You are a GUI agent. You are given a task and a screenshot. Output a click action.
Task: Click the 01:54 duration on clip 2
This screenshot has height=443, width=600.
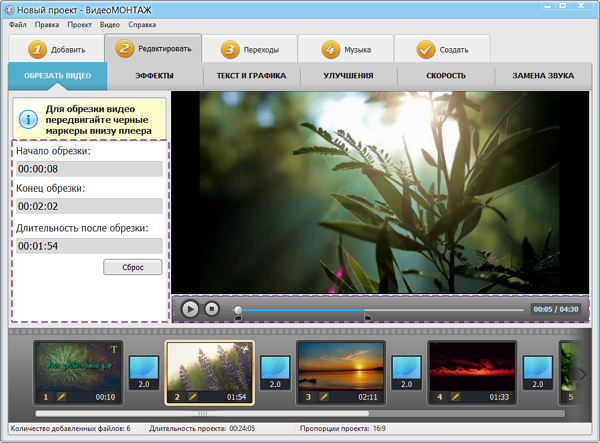pos(236,397)
